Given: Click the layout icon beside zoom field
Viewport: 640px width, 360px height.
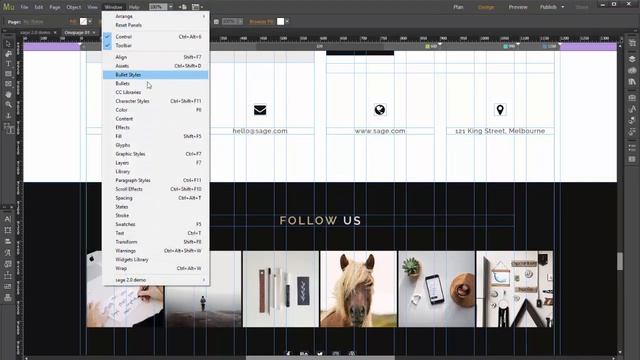Looking at the screenshot, I should [183, 7].
